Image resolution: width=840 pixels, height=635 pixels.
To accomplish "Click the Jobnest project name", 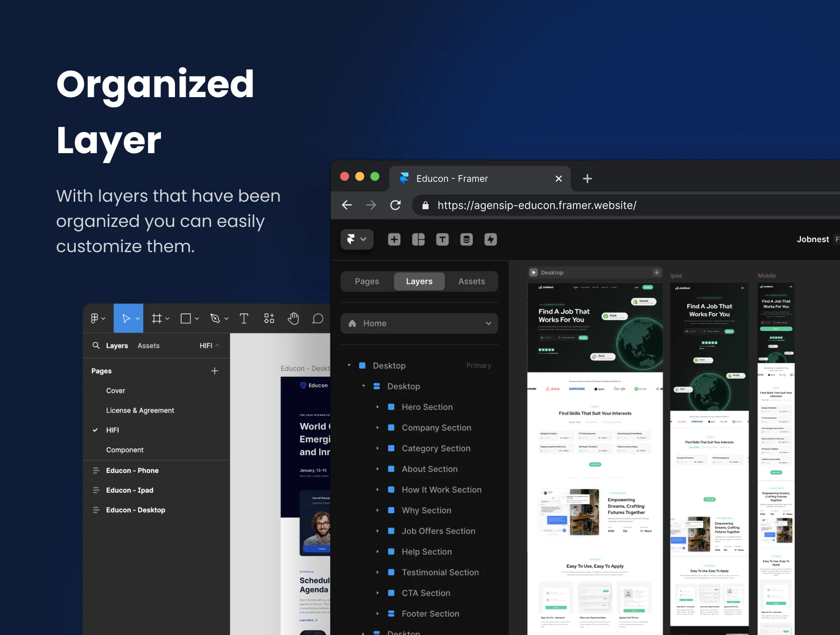I will click(813, 240).
